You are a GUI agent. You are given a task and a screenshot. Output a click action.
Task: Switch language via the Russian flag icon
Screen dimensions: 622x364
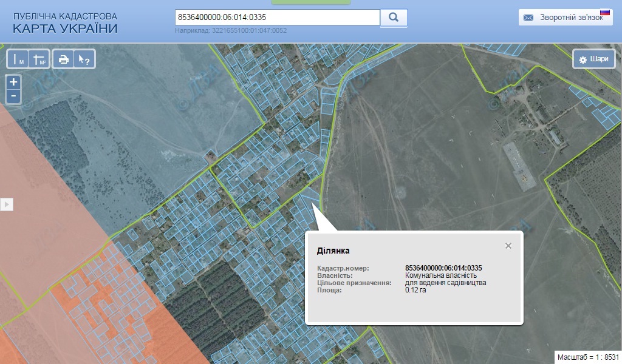pyautogui.click(x=604, y=12)
